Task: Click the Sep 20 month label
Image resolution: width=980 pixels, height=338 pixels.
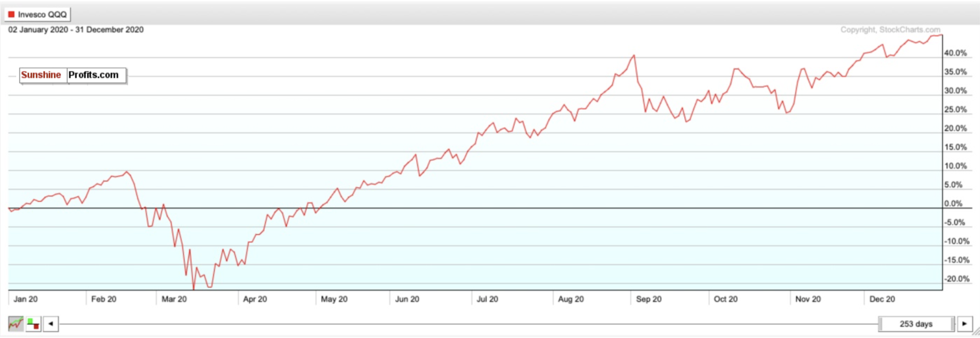Action: (x=648, y=299)
